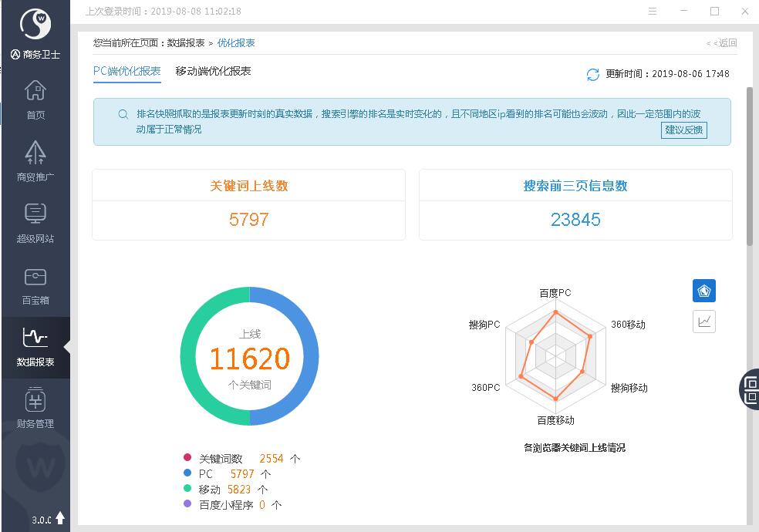Open the 百宝箱 toolbox icon
759x532 pixels.
[35, 278]
